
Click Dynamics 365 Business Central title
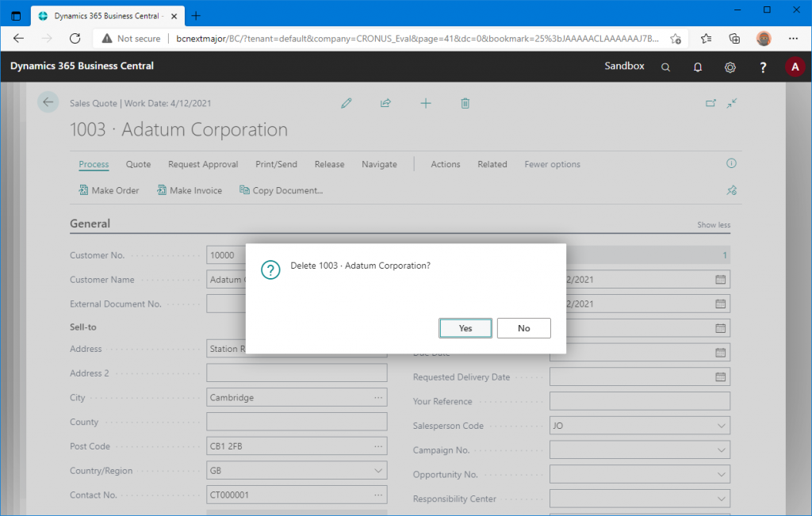click(82, 66)
